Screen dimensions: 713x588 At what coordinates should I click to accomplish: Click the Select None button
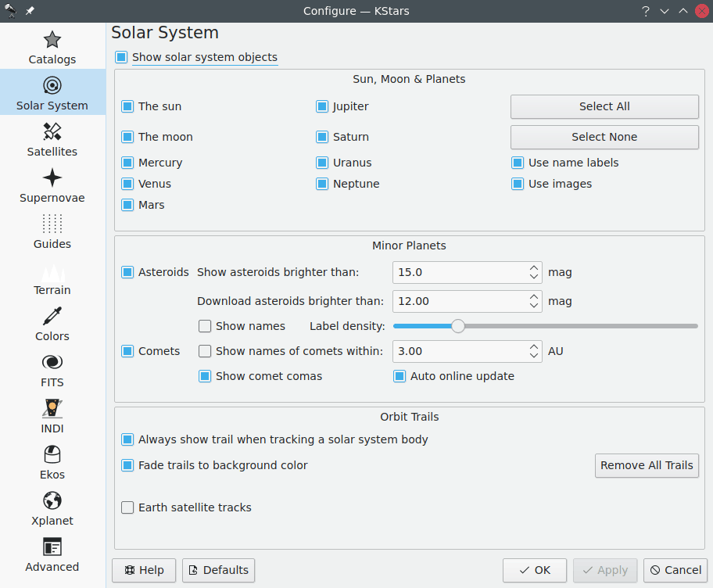[604, 137]
